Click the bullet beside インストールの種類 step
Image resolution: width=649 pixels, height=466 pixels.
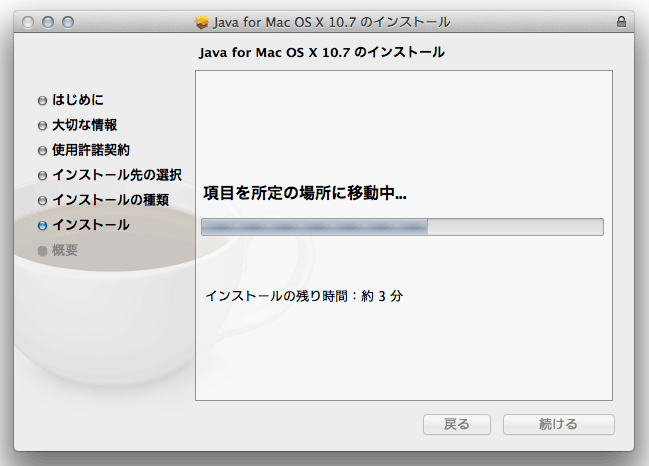click(x=42, y=201)
